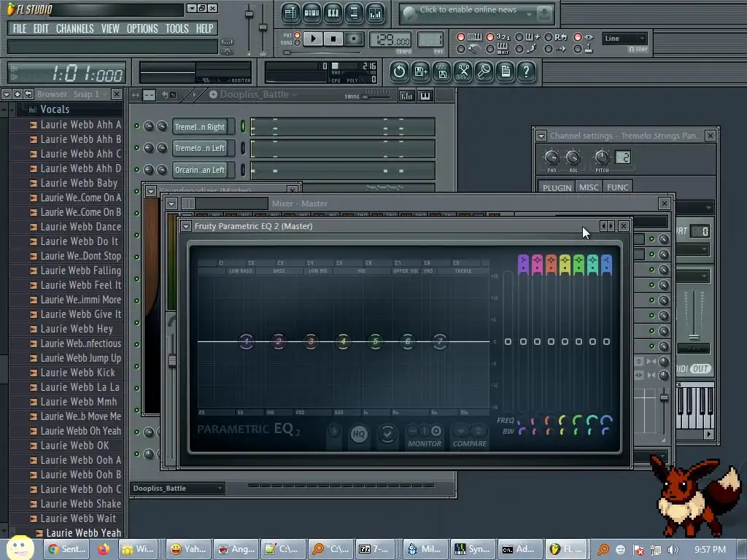The image size is (747, 560).
Task: Select Laurie Webb Kick sample
Action: pyautogui.click(x=77, y=373)
